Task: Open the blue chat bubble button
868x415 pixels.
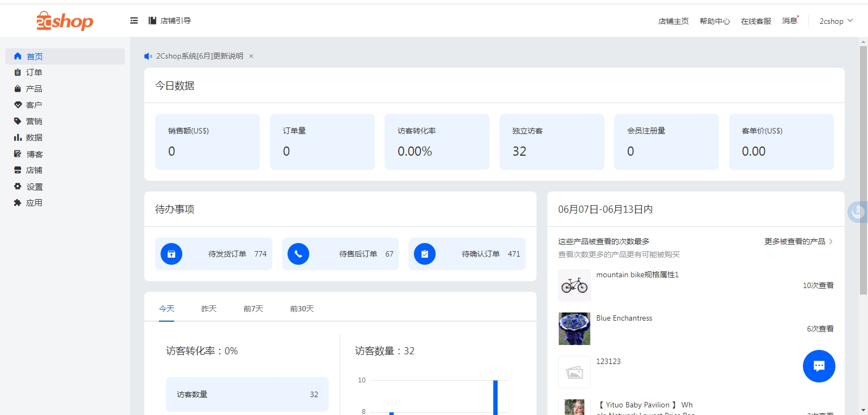Action: coord(819,366)
